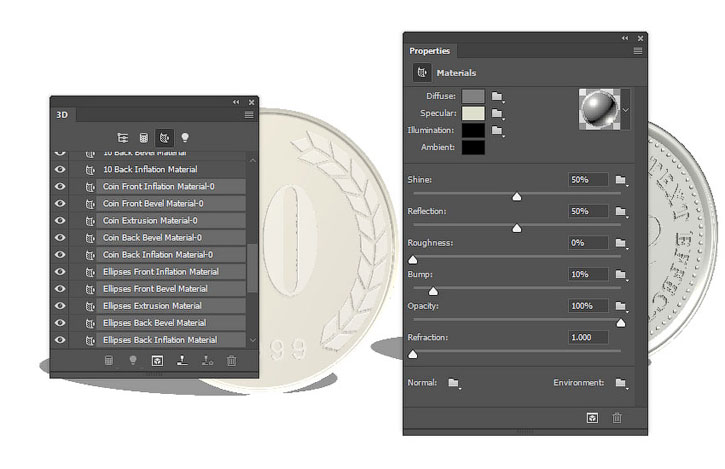
Task: Filter 3D panel by lights
Action: click(x=185, y=137)
